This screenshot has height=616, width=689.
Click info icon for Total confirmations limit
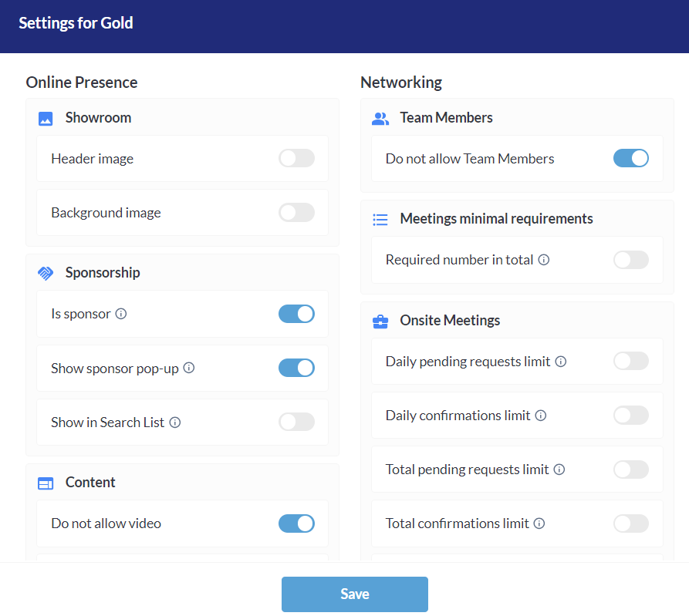(x=539, y=523)
